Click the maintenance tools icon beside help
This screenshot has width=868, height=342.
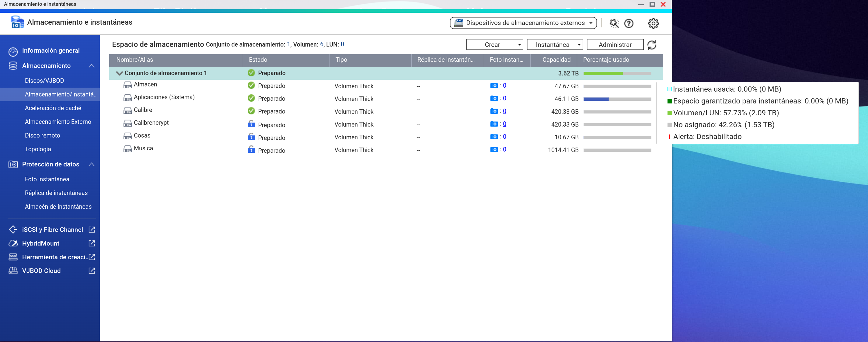[614, 23]
